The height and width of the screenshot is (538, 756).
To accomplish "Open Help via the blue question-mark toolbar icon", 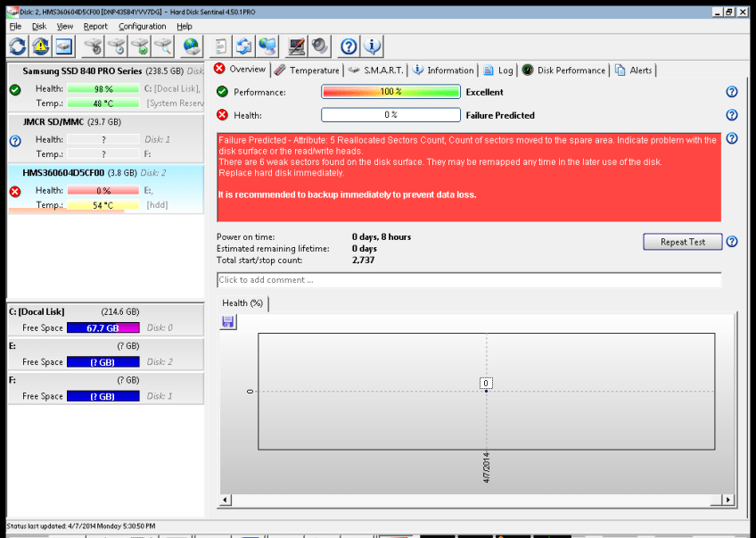I will click(349, 46).
